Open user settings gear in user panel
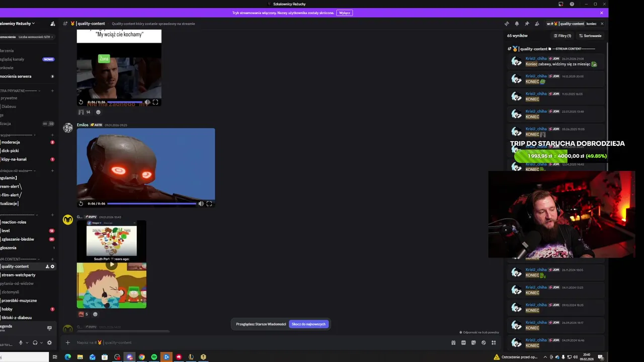Viewport: 644px width, 362px height. coord(49,342)
